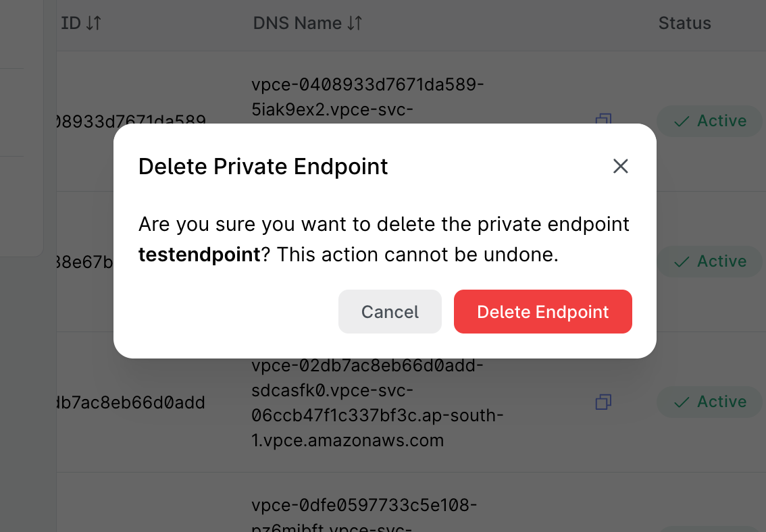Select the Status column header

point(684,23)
